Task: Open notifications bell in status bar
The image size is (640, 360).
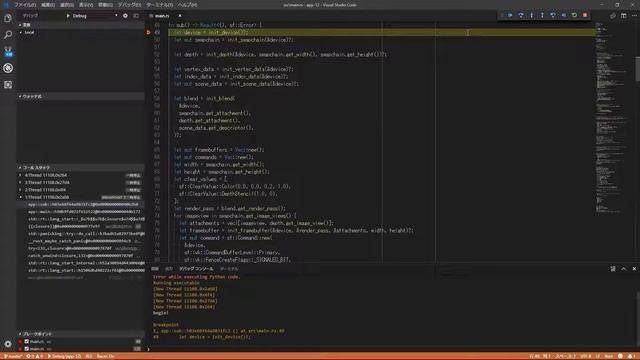Action: (631, 356)
